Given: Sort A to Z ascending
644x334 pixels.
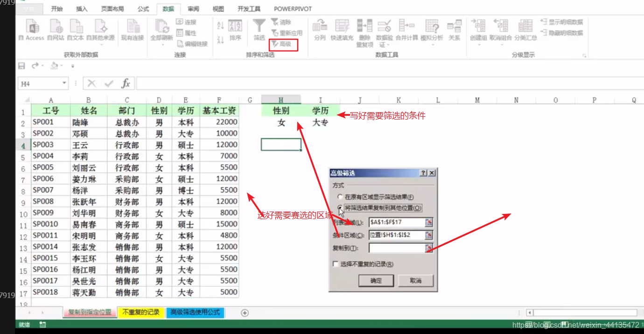Looking at the screenshot, I should (x=220, y=25).
